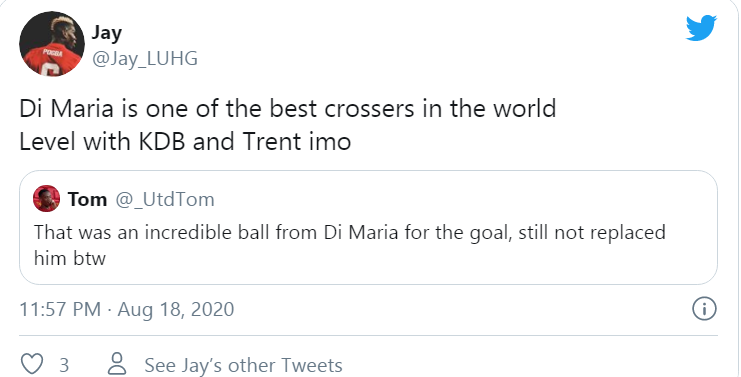Like the tweet with the heart icon
This screenshot has height=377, width=741.
click(33, 365)
